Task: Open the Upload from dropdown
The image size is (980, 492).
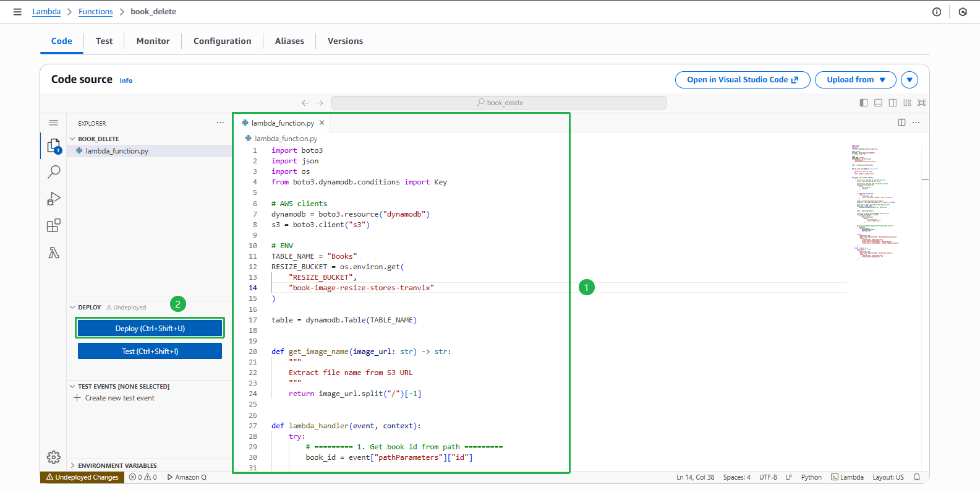Action: coord(856,80)
